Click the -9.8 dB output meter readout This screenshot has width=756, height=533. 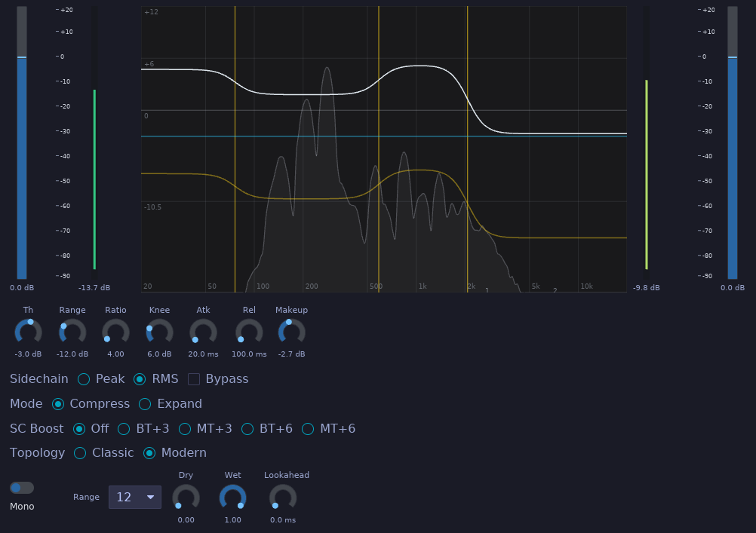coord(647,288)
